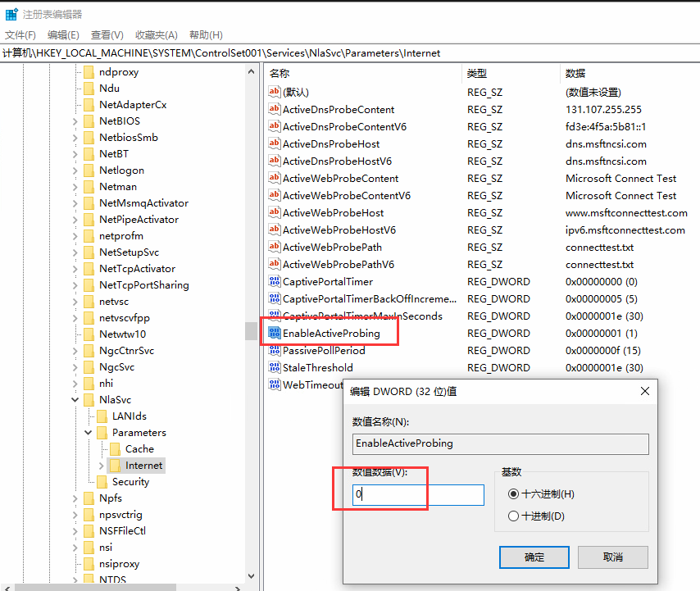Click the DWORD icon beside WebTimeout
The height and width of the screenshot is (591, 700).
[274, 384]
